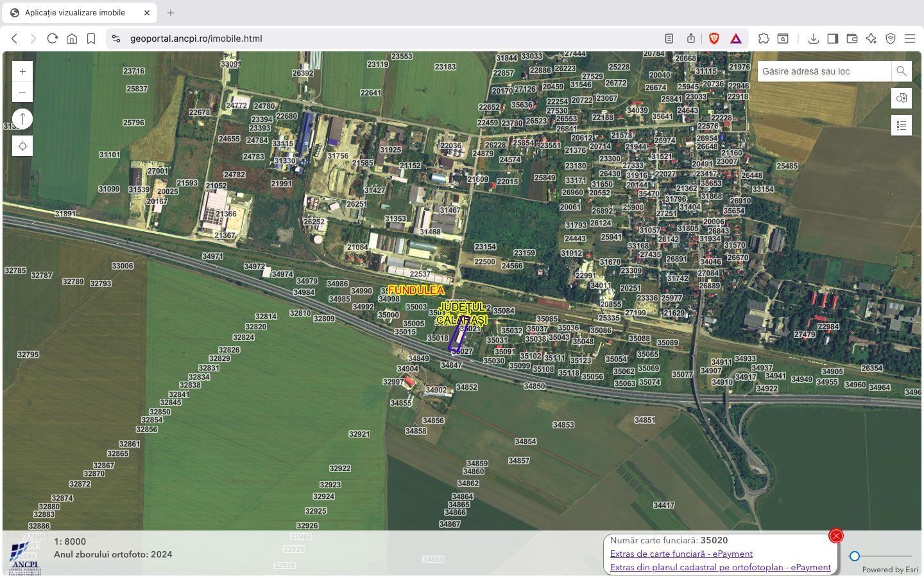
Task: Open the layer list panel
Action: (x=902, y=125)
